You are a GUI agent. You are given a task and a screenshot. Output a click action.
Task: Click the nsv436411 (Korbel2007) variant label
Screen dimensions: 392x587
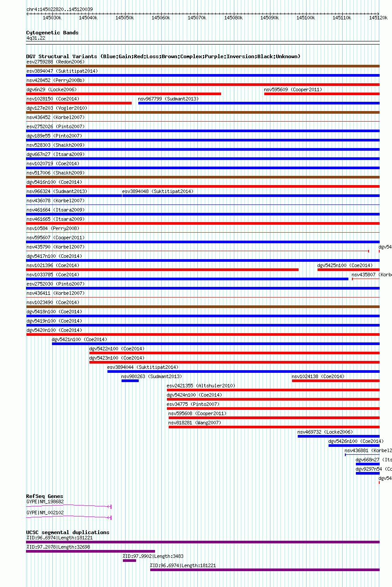(x=55, y=293)
